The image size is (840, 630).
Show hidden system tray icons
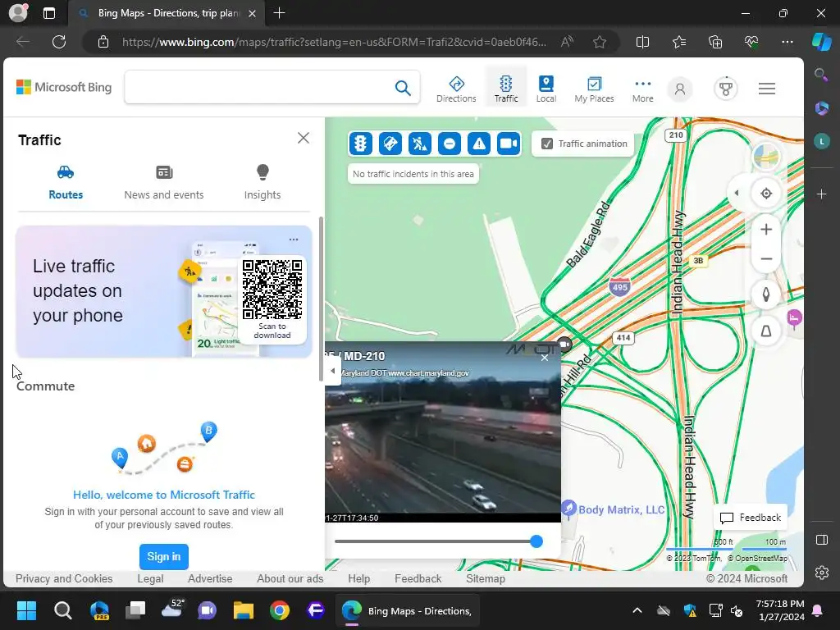637,610
